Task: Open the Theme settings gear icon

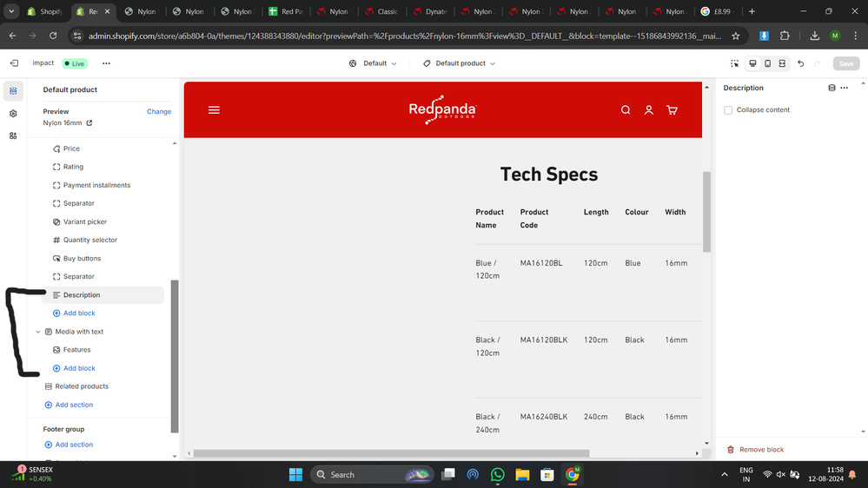Action: (x=13, y=114)
